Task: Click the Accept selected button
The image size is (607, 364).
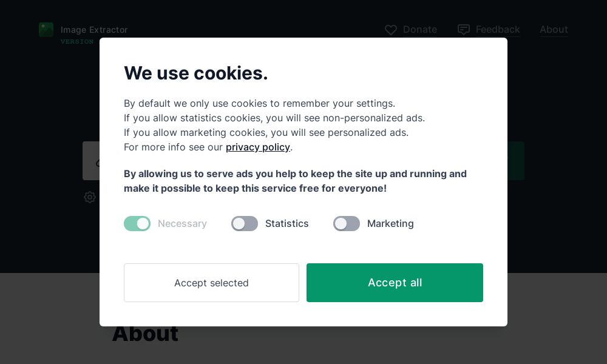Action: click(x=211, y=283)
